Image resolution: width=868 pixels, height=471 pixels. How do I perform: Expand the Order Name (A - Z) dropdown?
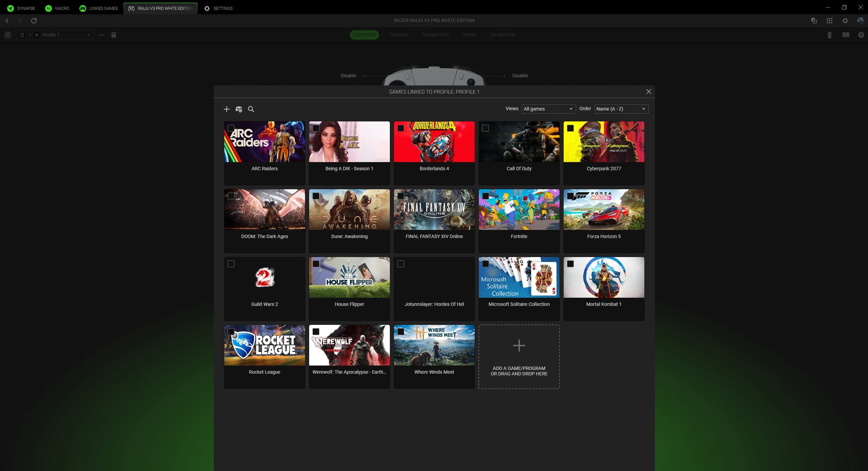(621, 109)
